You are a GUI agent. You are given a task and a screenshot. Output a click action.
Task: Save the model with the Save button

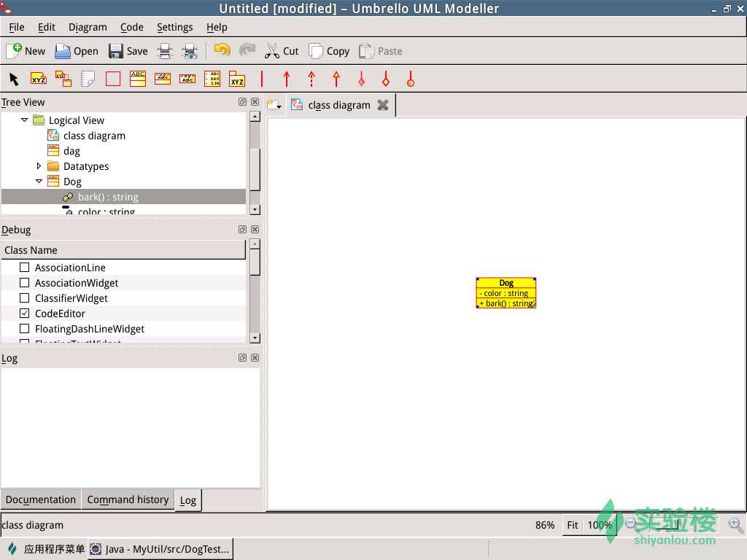click(128, 51)
